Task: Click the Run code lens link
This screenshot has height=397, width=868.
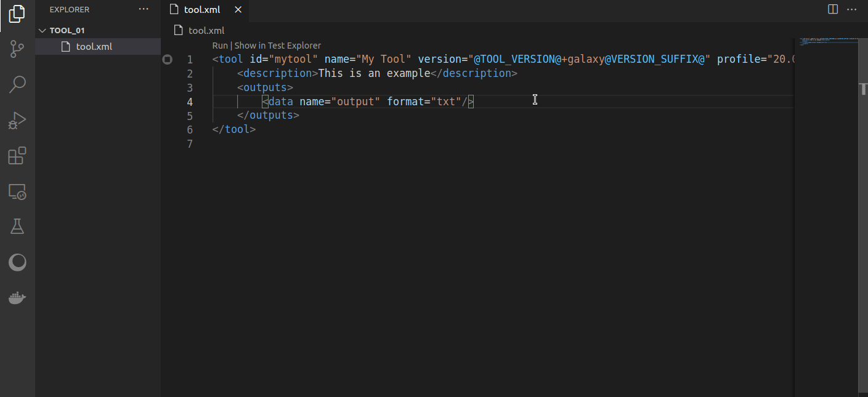Action: tap(220, 46)
